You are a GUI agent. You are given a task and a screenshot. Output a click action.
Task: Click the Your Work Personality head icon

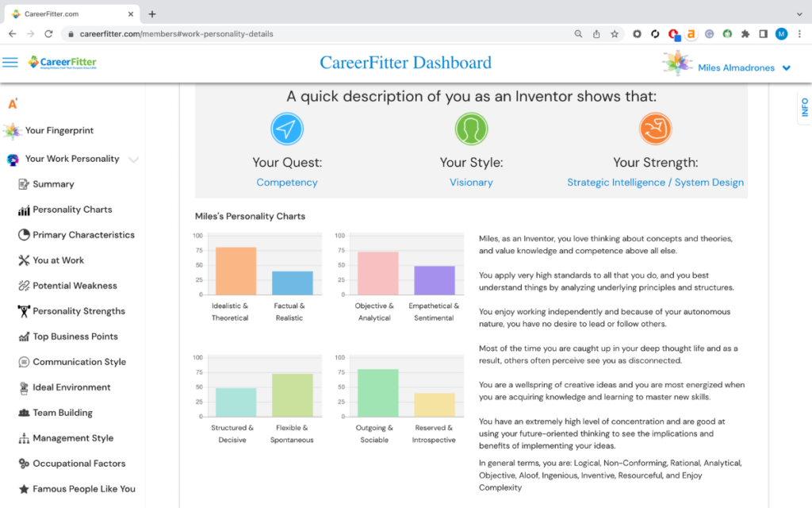(x=13, y=160)
